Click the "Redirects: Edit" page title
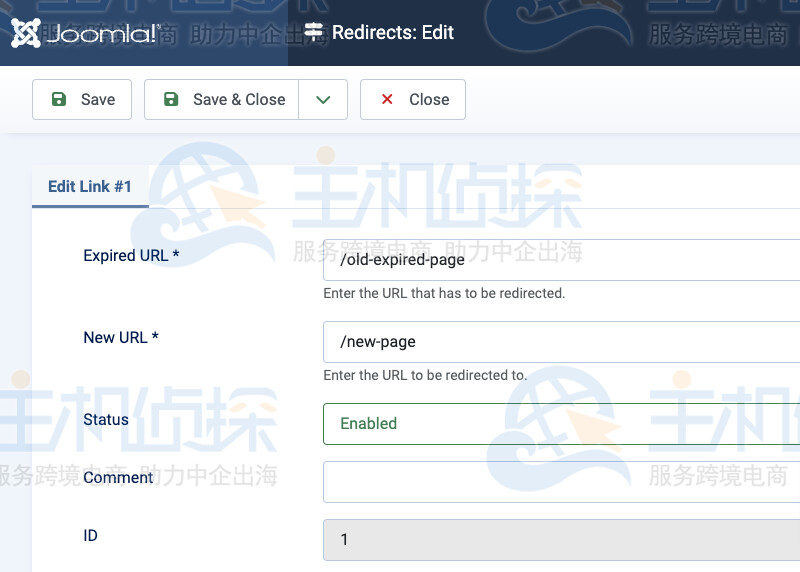The image size is (800, 572). pos(393,33)
